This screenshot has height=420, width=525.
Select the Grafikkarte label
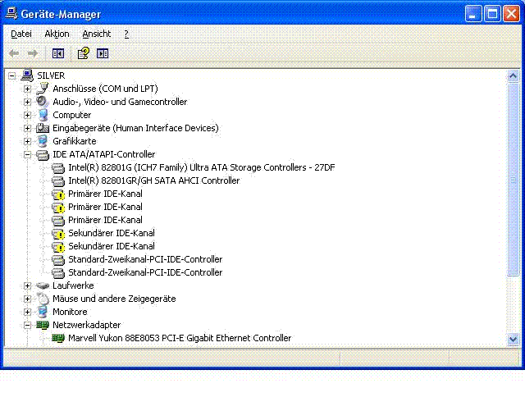coord(75,141)
